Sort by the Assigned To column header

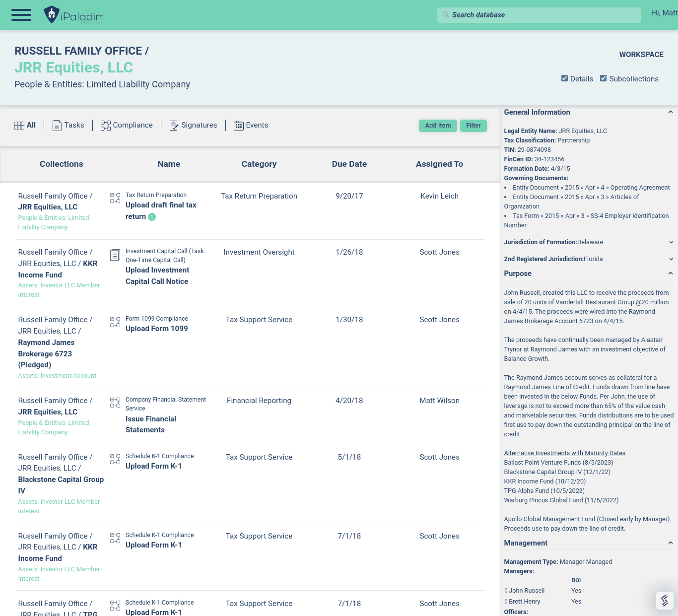(439, 164)
